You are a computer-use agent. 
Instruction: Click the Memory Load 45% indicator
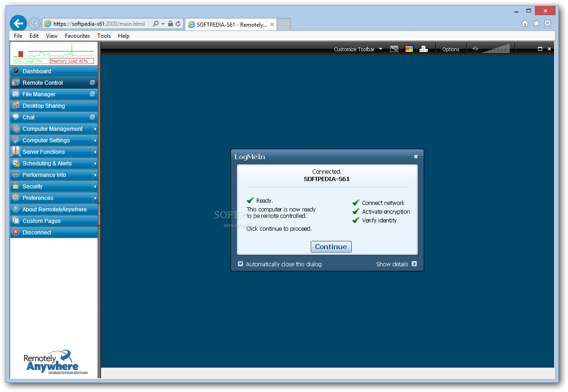[x=72, y=61]
